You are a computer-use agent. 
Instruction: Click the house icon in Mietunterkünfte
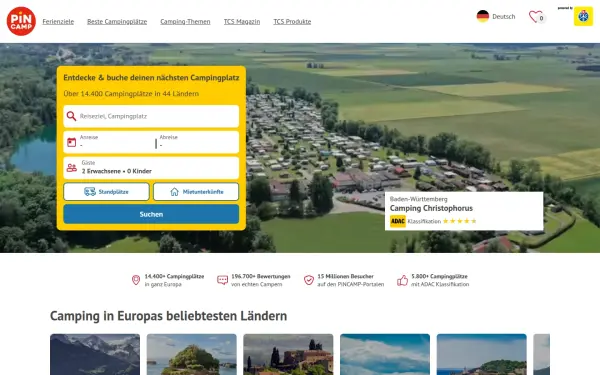(174, 192)
